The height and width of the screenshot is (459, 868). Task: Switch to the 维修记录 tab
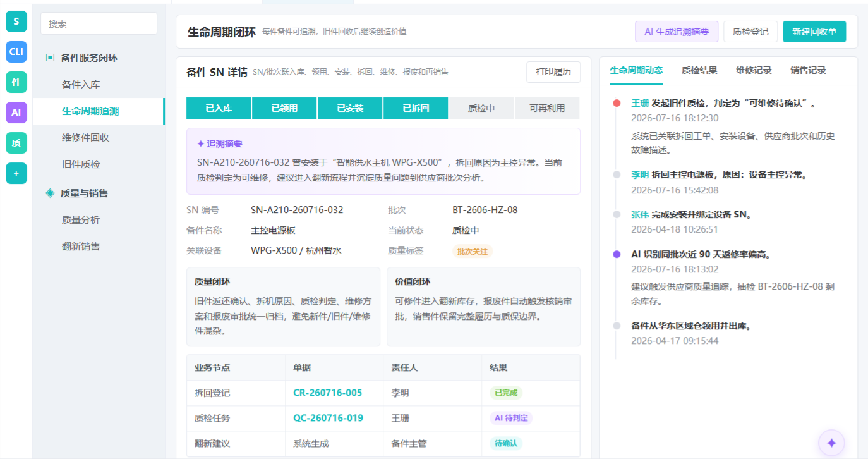754,71
